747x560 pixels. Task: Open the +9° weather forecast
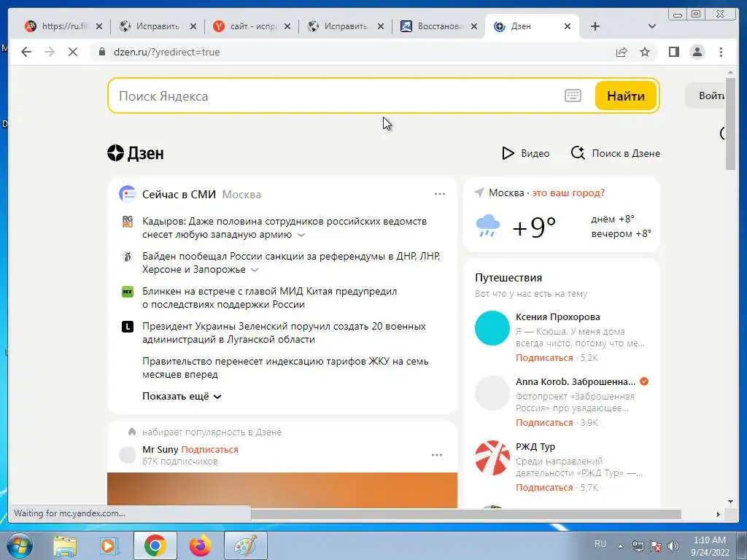coord(534,227)
